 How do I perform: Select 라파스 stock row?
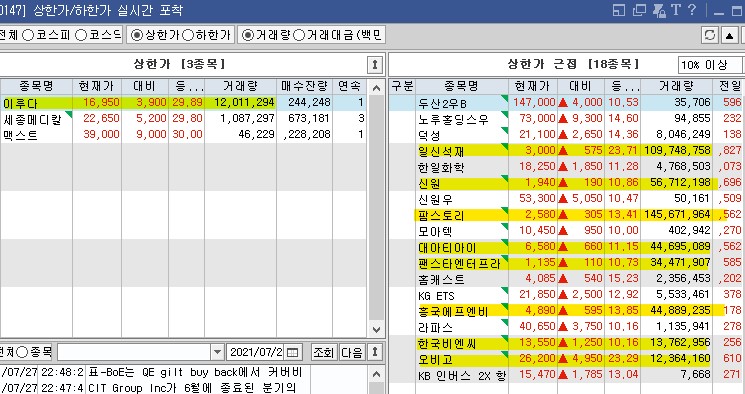[x=567, y=327]
